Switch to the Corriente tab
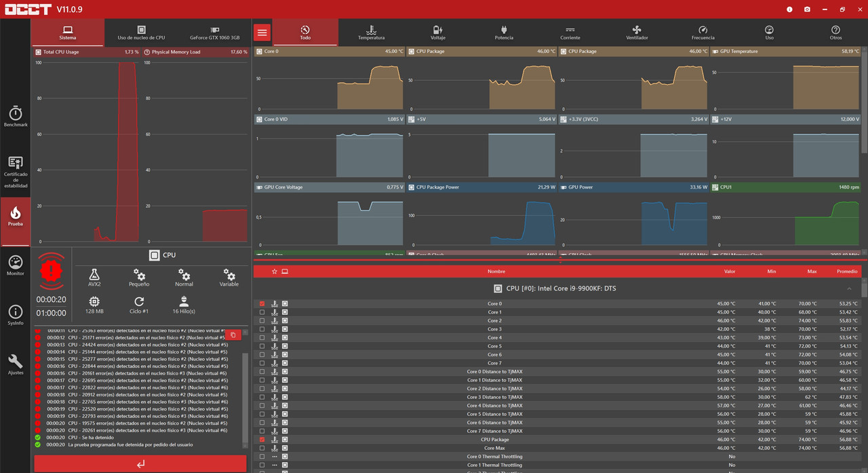 tap(570, 33)
